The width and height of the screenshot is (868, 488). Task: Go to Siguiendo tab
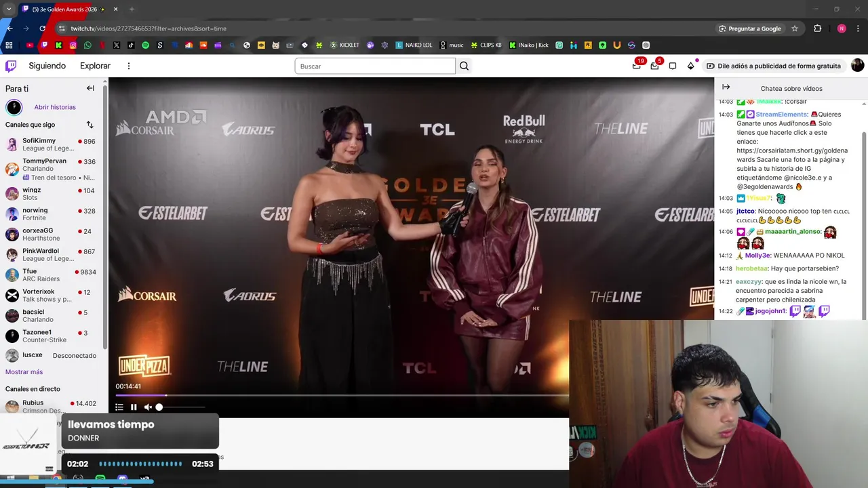[47, 66]
